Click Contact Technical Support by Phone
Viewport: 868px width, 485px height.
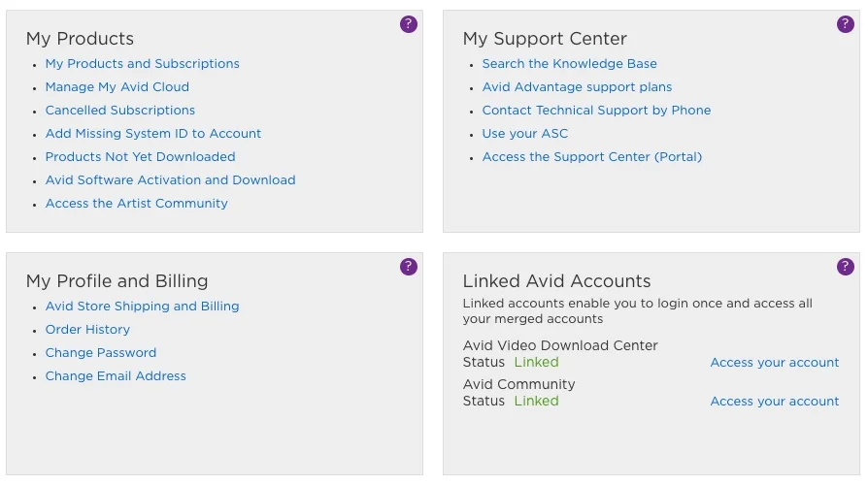(x=596, y=110)
